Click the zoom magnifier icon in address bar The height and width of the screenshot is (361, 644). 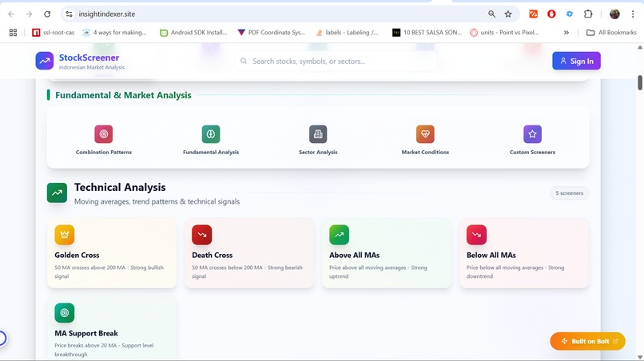click(x=491, y=14)
